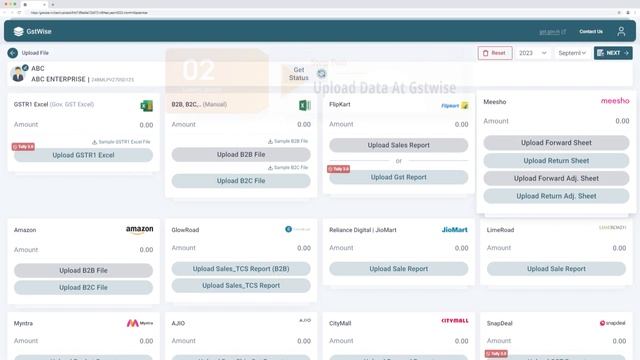Upload JioMart Sale Report
Image resolution: width=640 pixels, height=360 pixels.
[x=398, y=269]
